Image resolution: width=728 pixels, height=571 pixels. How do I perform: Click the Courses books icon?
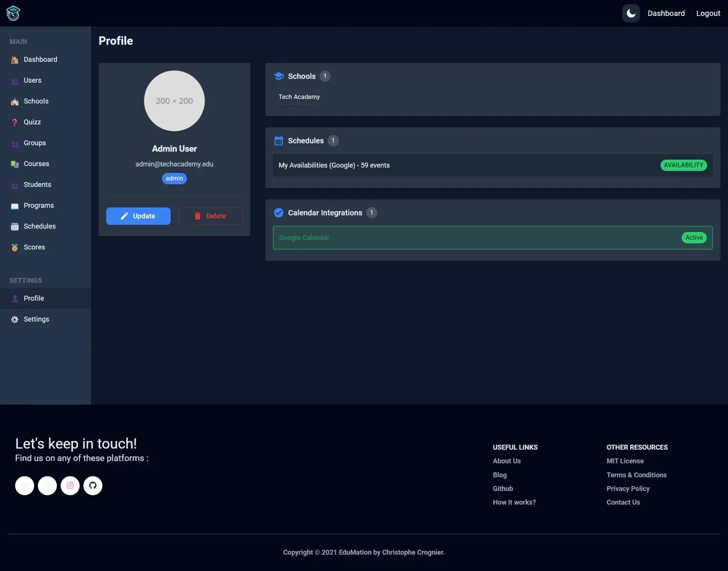(15, 164)
